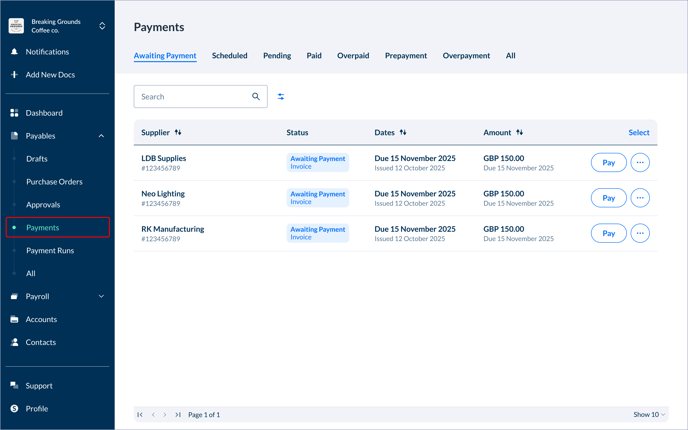This screenshot has height=430, width=688.
Task: Pay the Neo Lighting invoice
Action: click(608, 198)
